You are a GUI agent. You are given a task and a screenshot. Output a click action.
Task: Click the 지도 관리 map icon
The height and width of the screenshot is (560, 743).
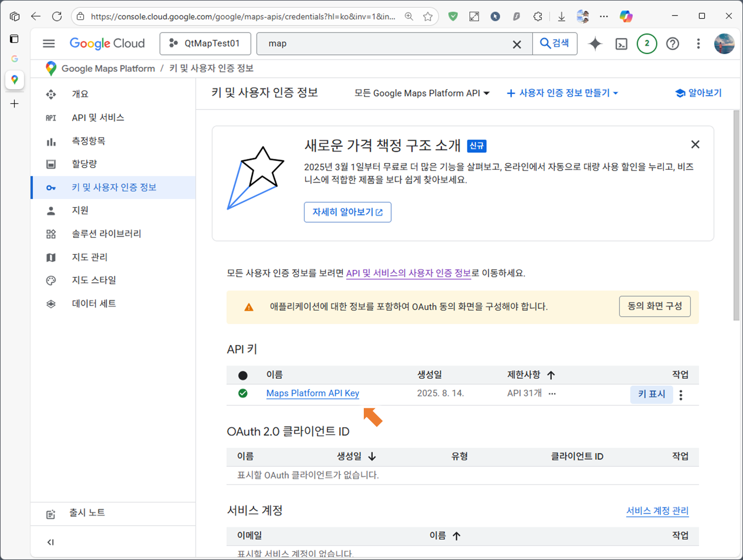click(x=51, y=257)
